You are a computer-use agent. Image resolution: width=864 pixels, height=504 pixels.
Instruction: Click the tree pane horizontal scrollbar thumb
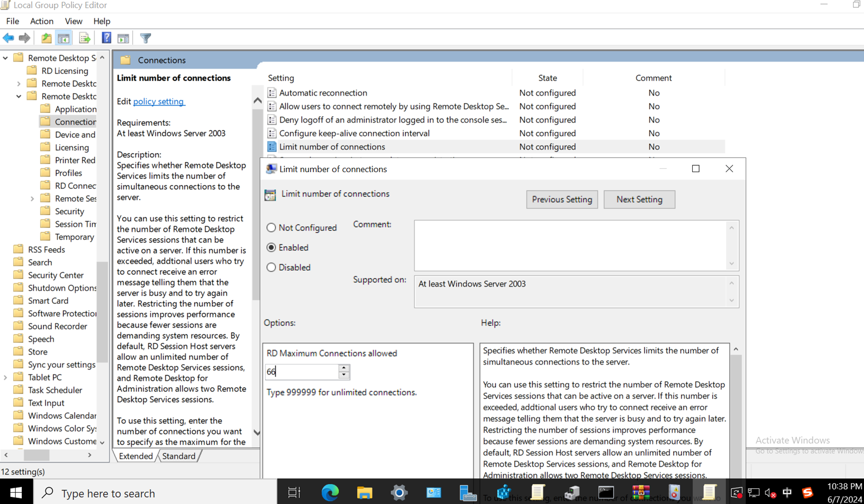(36, 455)
